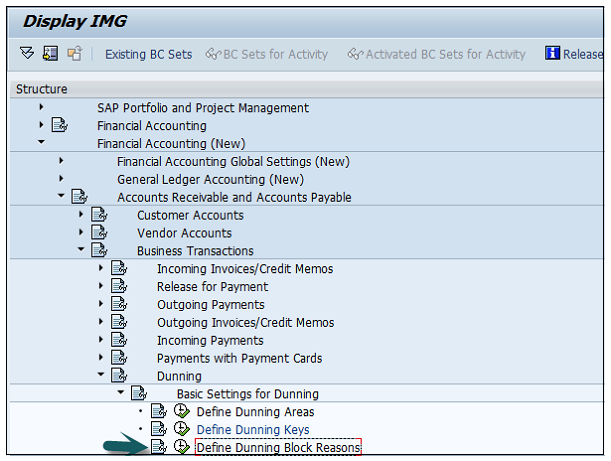Screen dimensions: 611x461
Task: Click BC Sets for Activity button
Action: 266,54
